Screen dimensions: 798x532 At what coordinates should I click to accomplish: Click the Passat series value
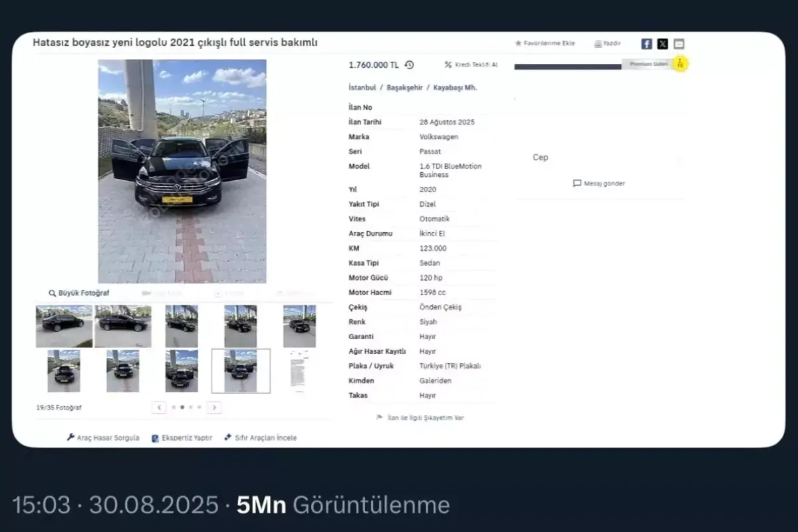(430, 152)
